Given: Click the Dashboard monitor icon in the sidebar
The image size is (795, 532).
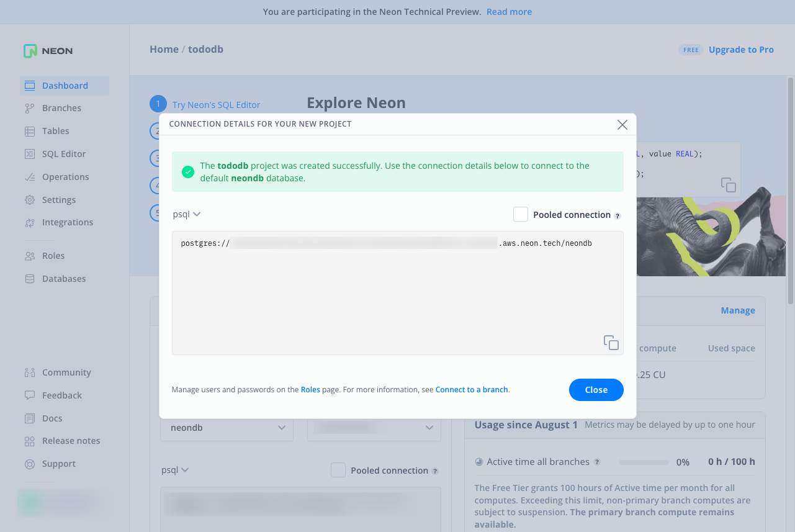Looking at the screenshot, I should (x=30, y=86).
